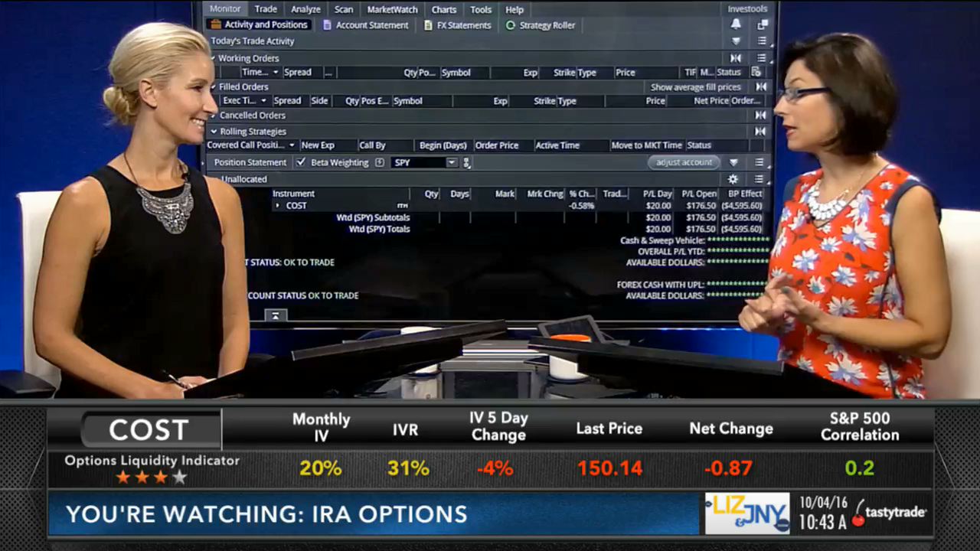Open the Unallocated group menu icon
This screenshot has width=980, height=551.
point(759,179)
